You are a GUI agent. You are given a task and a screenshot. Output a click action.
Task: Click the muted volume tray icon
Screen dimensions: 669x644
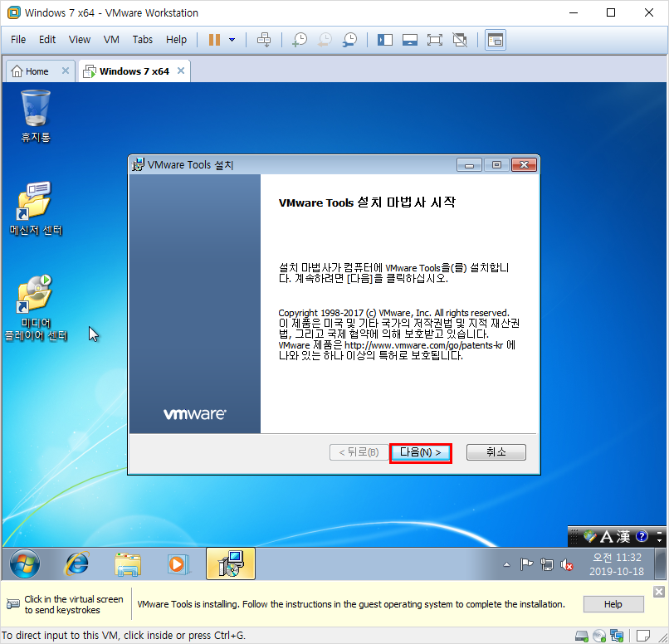[x=567, y=564]
